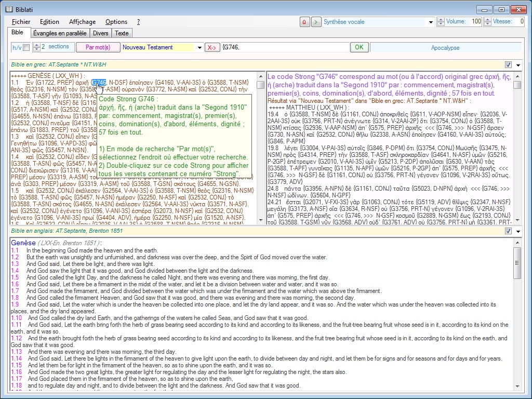
Task: Click the Par mot(s) button
Action: (x=98, y=47)
